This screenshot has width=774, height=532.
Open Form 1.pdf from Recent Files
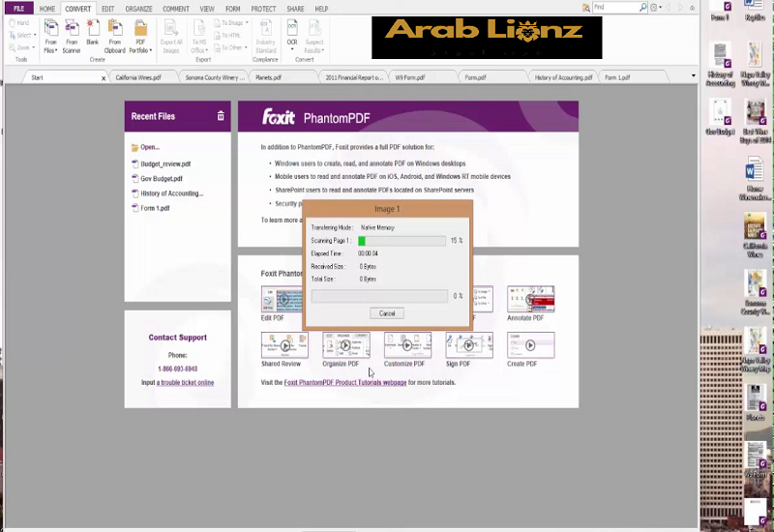155,208
